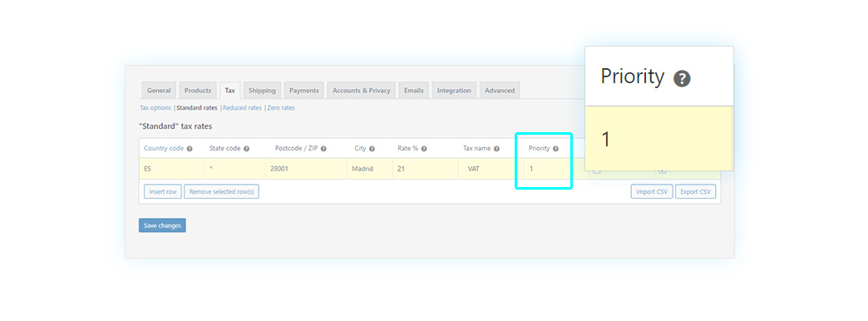Image resolution: width=868 pixels, height=321 pixels.
Task: Select the postcode field containing 28001
Action: click(306, 169)
